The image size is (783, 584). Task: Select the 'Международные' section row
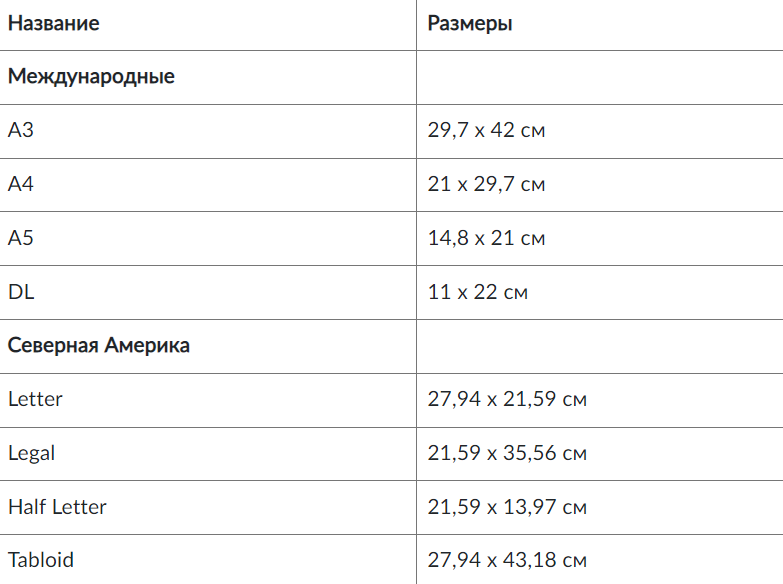point(91,77)
